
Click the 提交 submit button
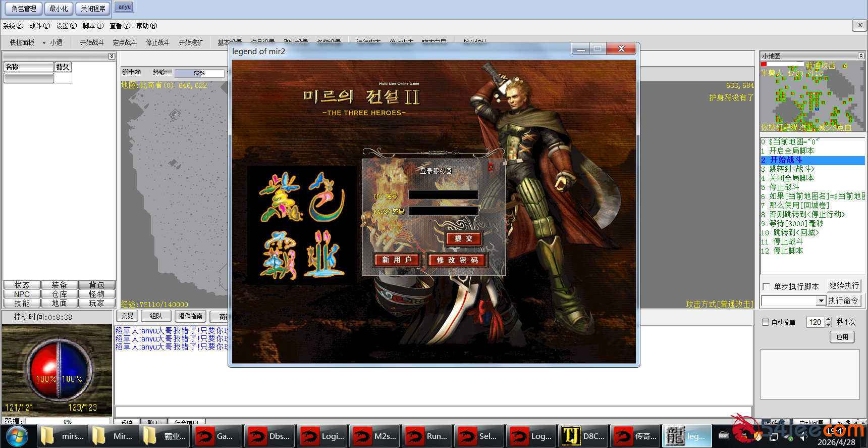464,238
